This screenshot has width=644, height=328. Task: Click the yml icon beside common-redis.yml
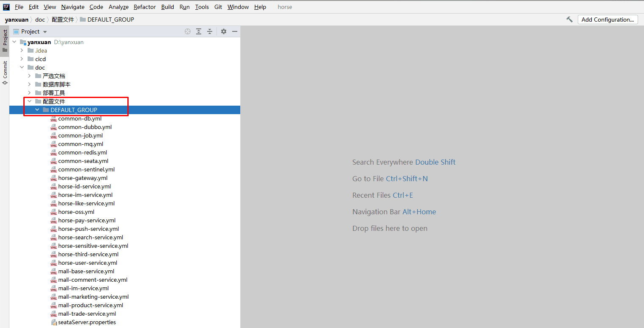click(53, 153)
